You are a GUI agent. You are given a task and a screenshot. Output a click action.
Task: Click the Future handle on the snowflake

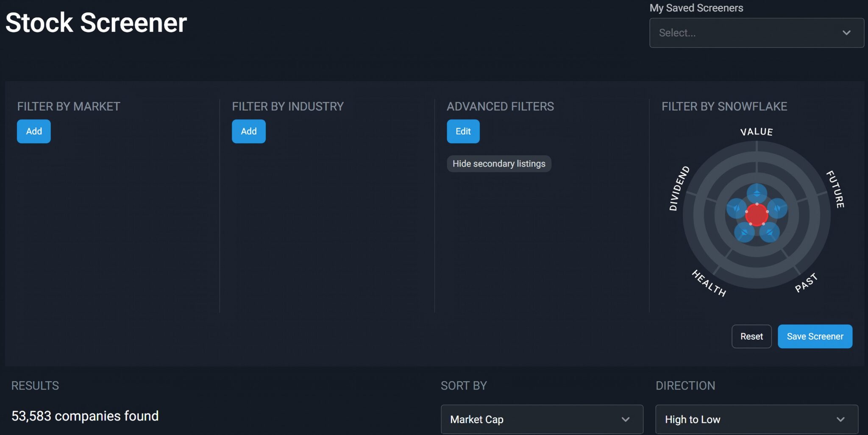click(x=777, y=208)
